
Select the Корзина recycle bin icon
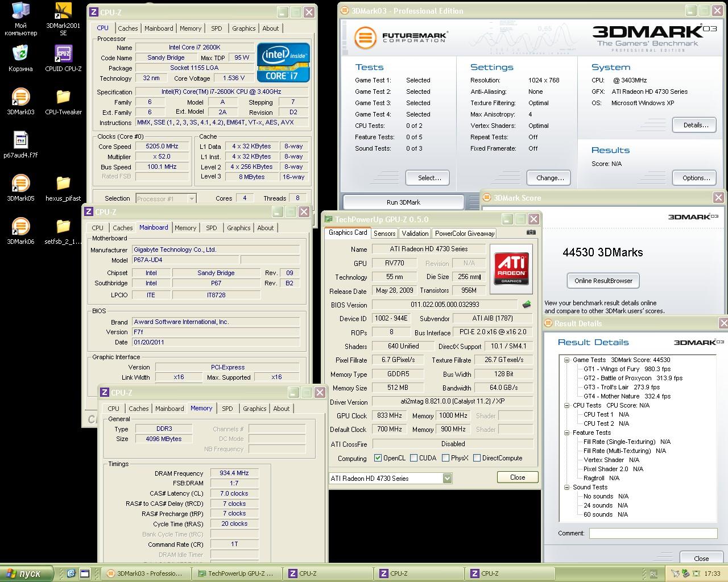[x=20, y=58]
